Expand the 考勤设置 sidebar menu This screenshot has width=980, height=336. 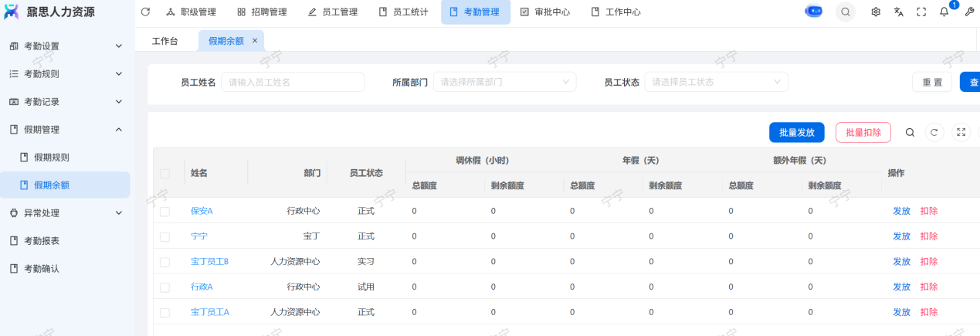65,46
